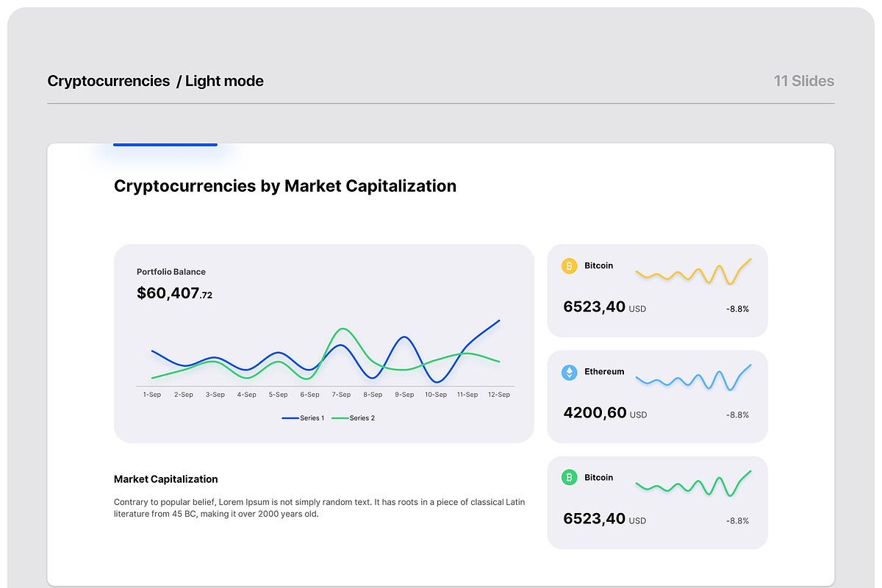882x588 pixels.
Task: Select the 5-Sep axis label
Action: coord(279,395)
